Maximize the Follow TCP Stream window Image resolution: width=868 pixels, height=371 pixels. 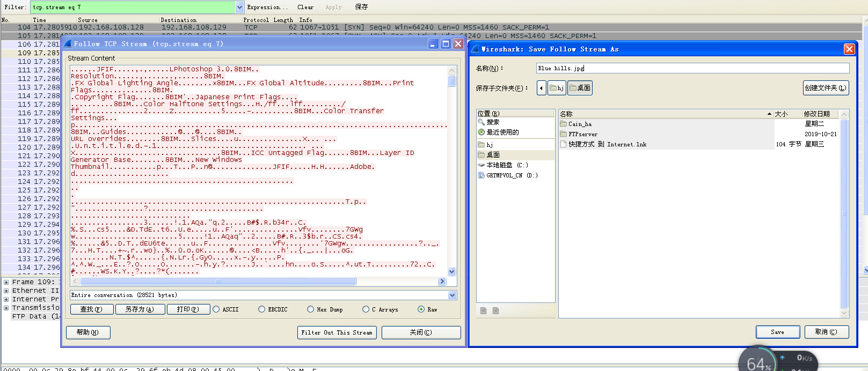[x=446, y=44]
